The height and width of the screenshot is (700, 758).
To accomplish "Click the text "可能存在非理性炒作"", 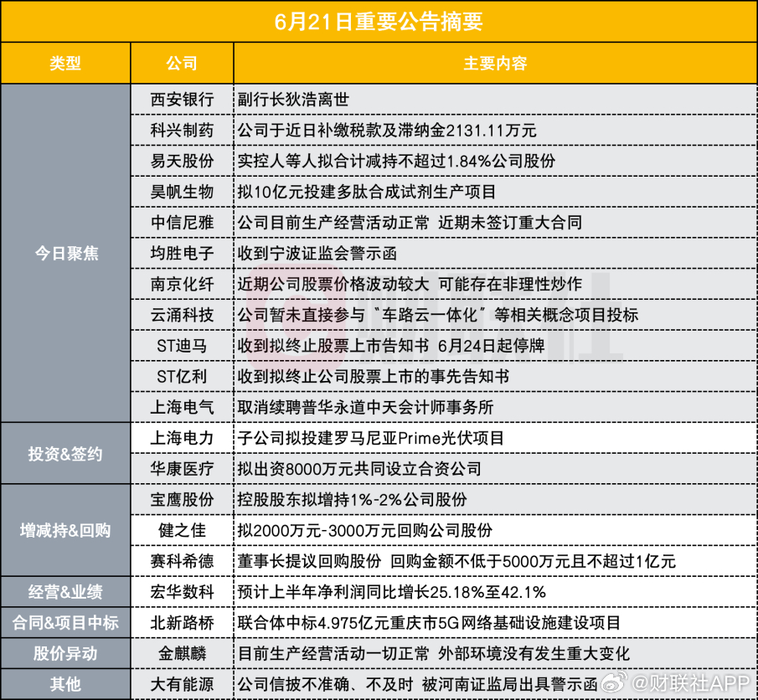I will click(510, 284).
